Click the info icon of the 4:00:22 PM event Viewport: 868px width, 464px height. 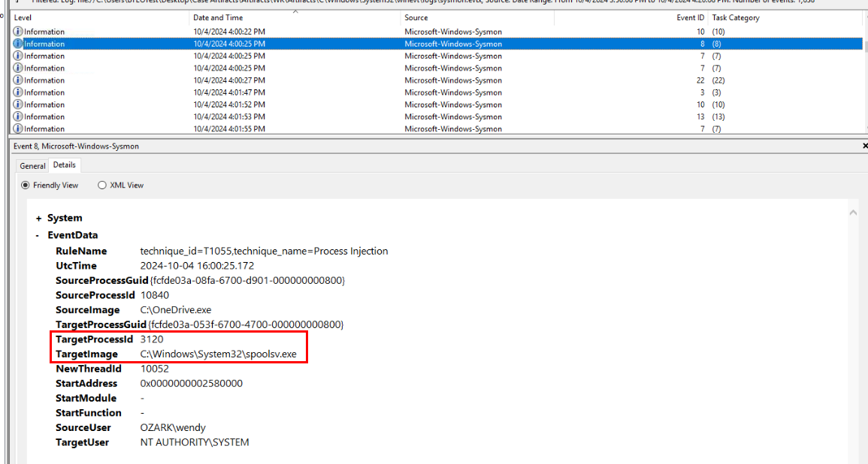click(x=18, y=32)
